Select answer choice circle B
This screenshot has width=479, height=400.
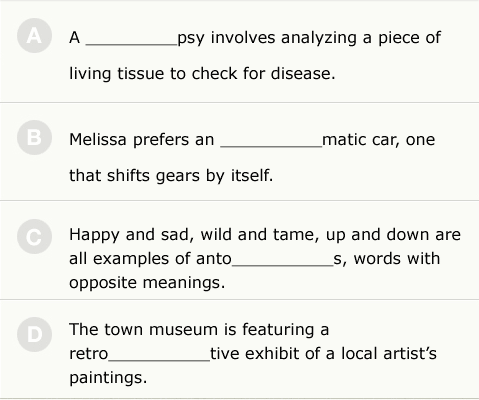34,137
